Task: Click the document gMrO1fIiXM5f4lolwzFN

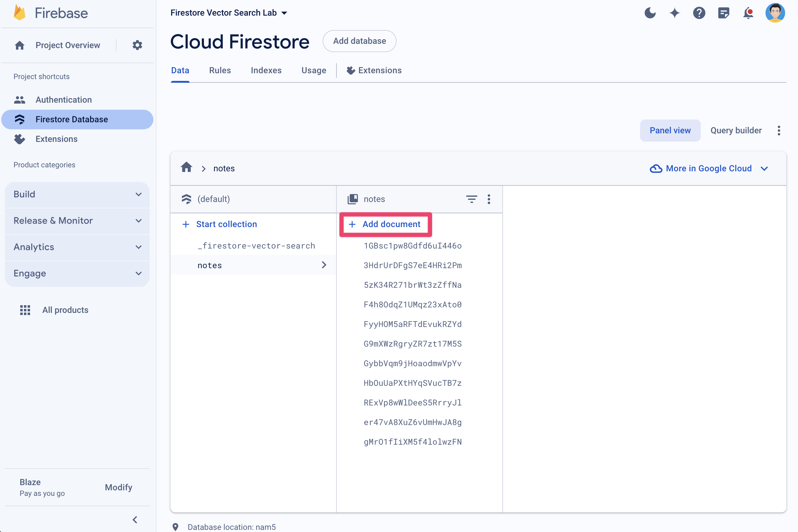Action: pos(413,442)
